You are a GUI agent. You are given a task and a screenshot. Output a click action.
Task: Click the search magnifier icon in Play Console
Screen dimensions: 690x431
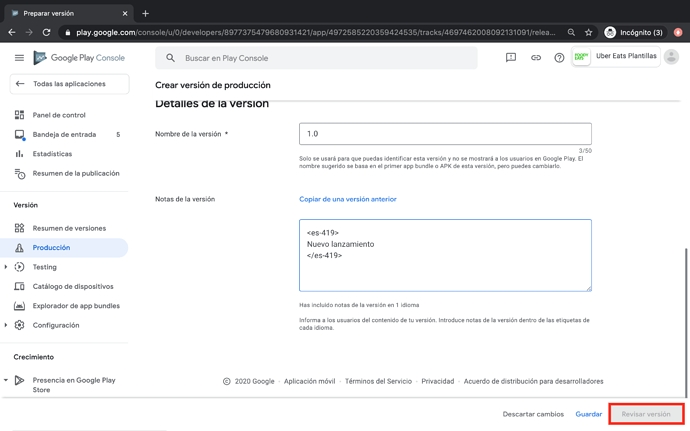click(170, 58)
